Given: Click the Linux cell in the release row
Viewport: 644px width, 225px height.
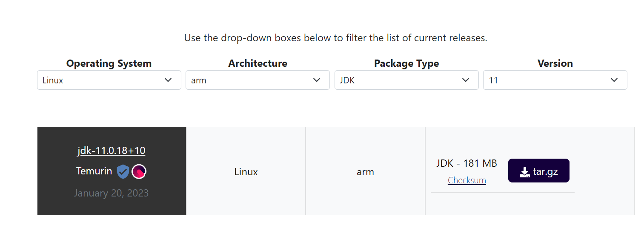Looking at the screenshot, I should click(x=246, y=172).
